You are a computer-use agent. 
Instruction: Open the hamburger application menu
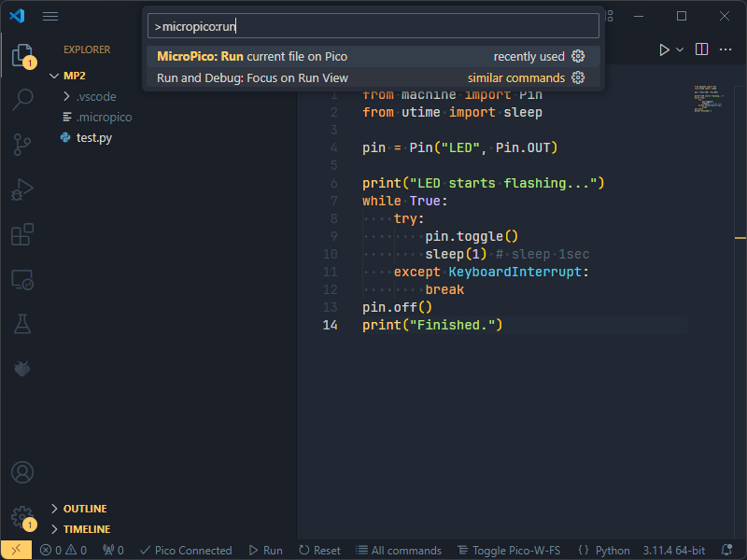[x=50, y=17]
